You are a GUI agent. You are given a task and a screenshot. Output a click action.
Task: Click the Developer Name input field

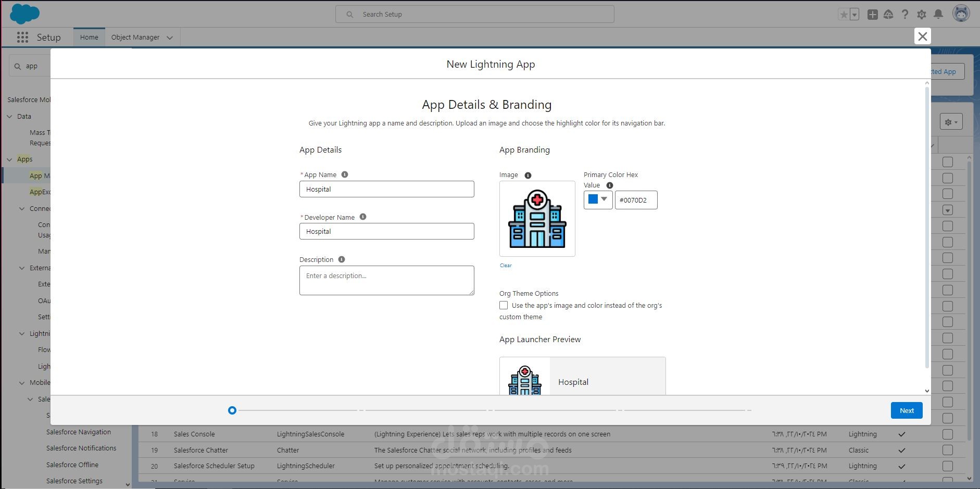click(x=387, y=231)
